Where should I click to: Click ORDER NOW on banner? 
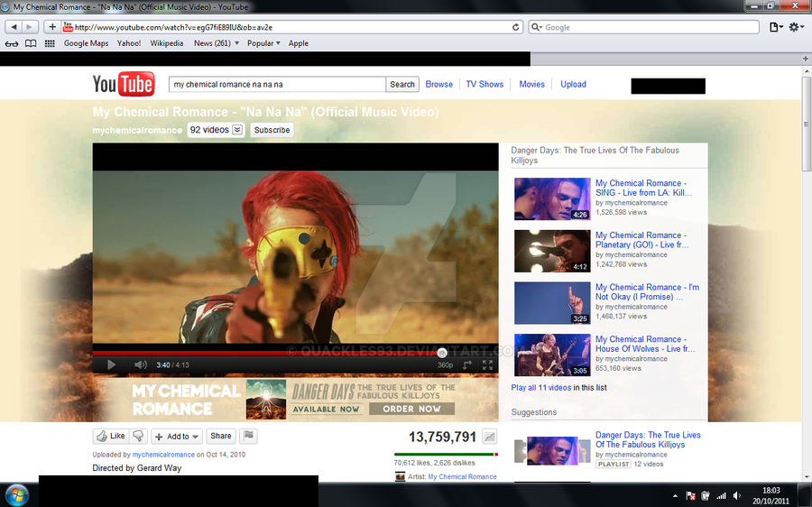(x=411, y=409)
